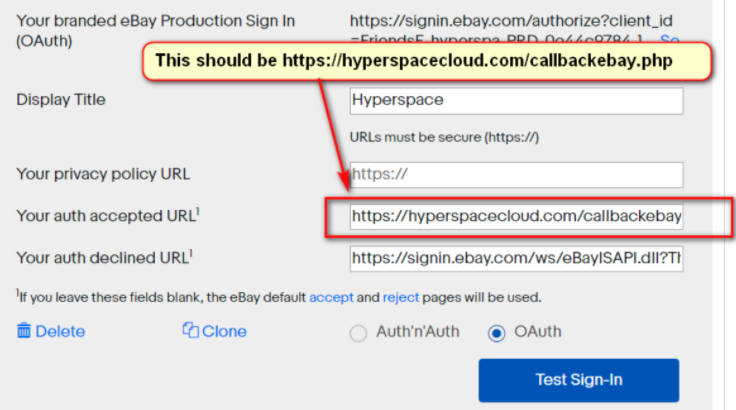The image size is (736, 410).
Task: Focus the Display Title field containing Hyperspace
Action: [x=516, y=101]
